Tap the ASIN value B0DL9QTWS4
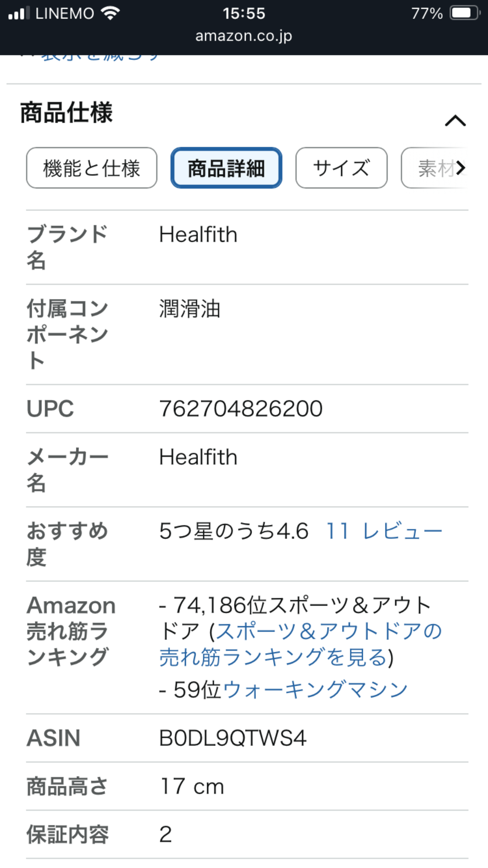The width and height of the screenshot is (488, 868). [x=233, y=738]
